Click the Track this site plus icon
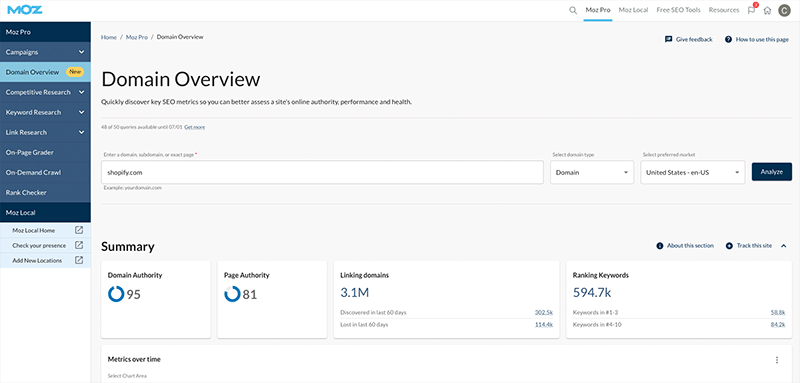 (729, 246)
